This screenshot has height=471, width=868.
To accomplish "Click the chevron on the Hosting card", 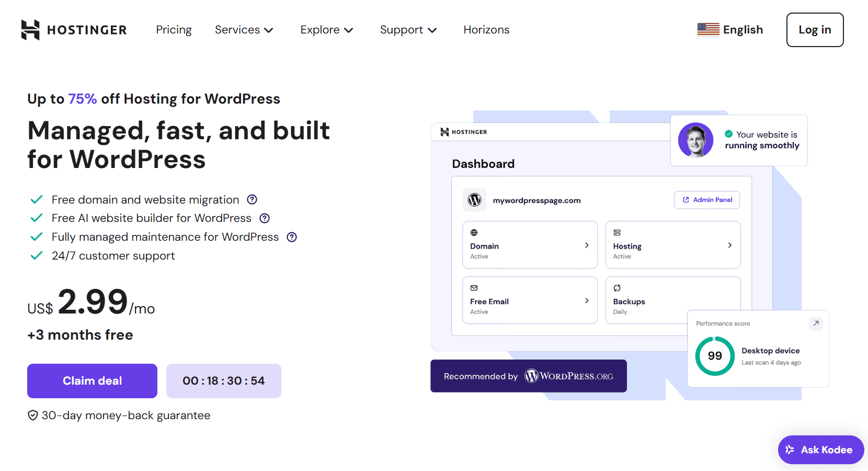I will click(x=730, y=245).
